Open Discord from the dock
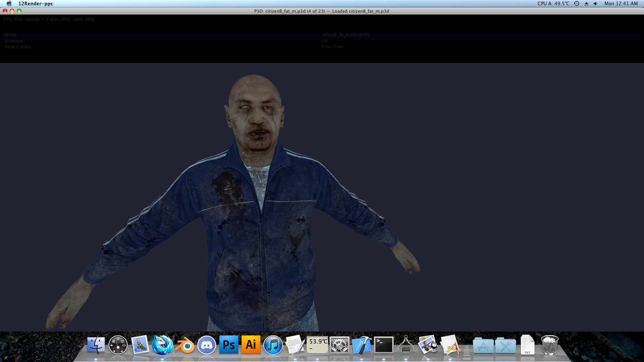This screenshot has height=362, width=644. [x=207, y=345]
